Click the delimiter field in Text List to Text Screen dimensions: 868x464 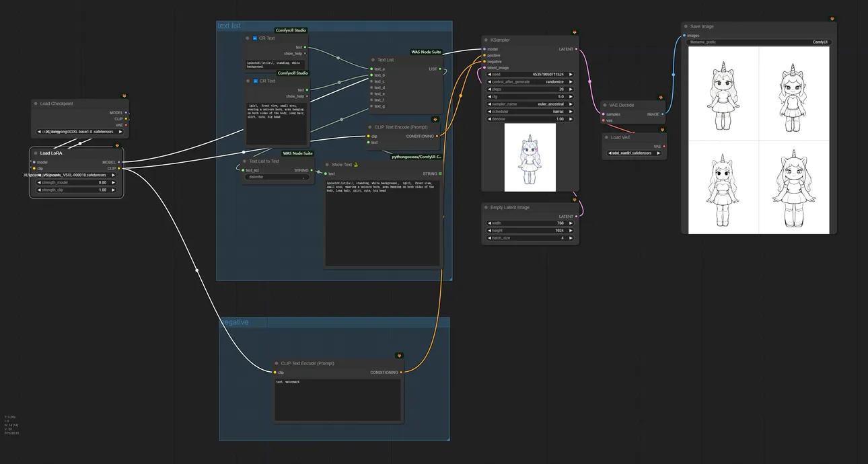click(277, 178)
